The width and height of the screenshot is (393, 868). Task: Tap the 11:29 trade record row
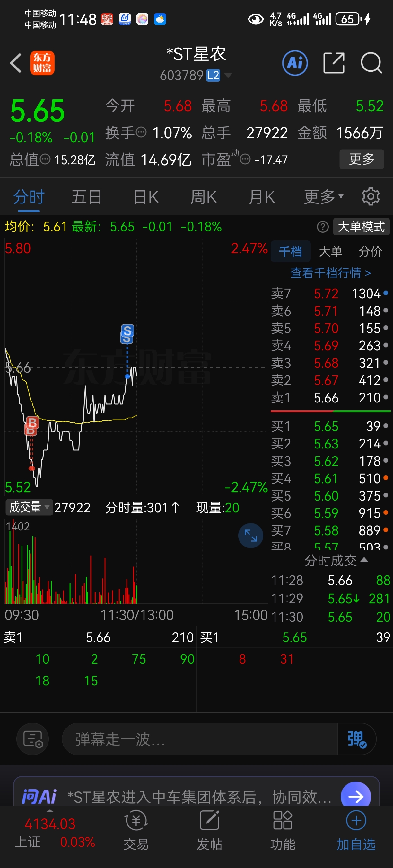coord(330,599)
